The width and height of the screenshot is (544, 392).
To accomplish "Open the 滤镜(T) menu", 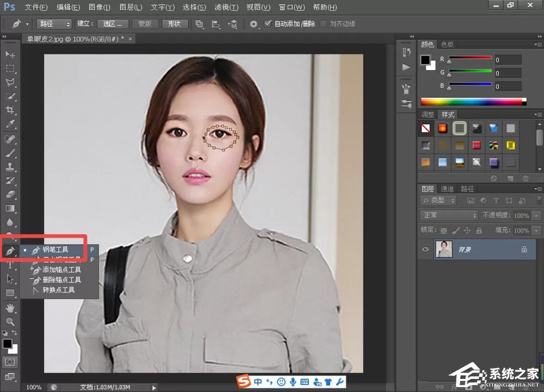I will pos(226,7).
